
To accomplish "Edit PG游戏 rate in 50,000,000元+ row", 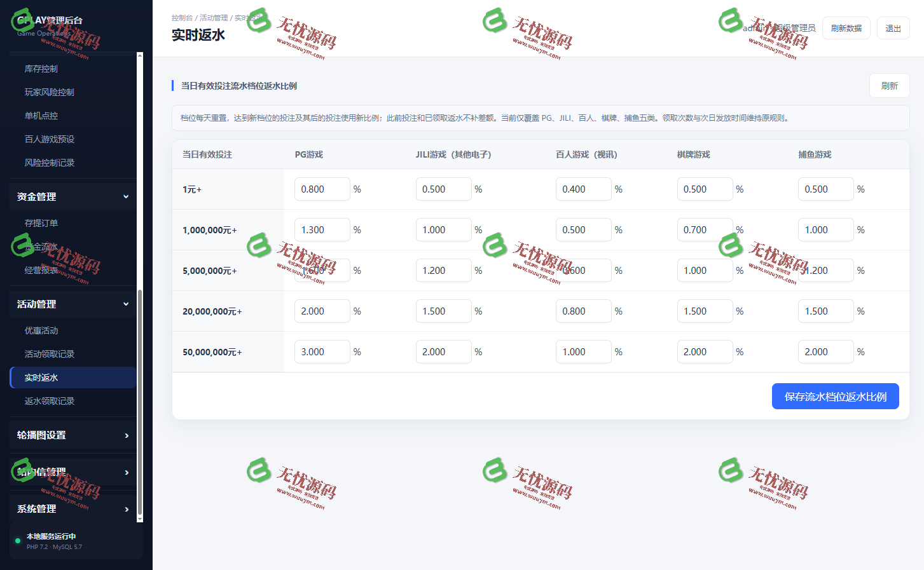I will point(322,352).
